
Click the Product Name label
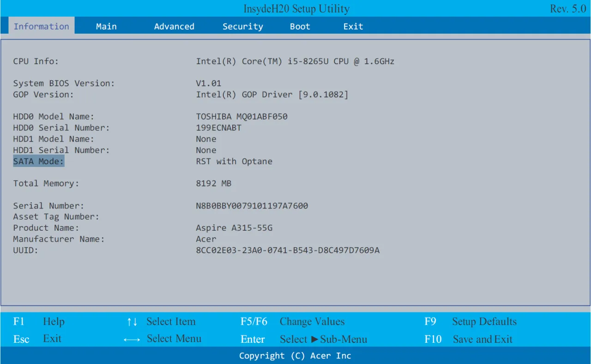coord(46,228)
